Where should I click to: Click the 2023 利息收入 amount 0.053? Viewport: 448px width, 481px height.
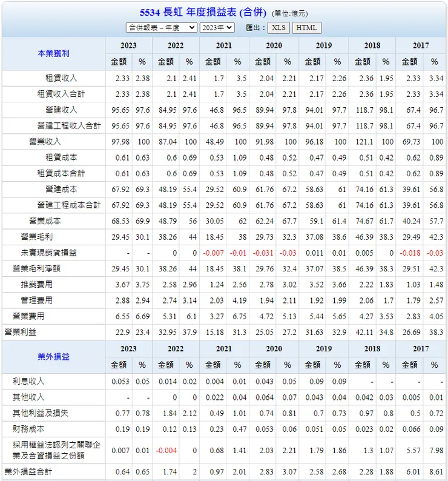(120, 382)
